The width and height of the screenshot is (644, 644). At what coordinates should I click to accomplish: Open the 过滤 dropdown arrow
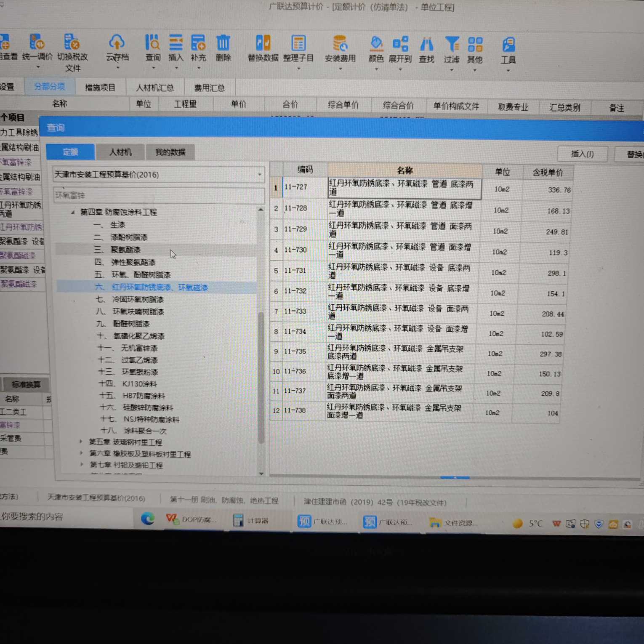click(452, 70)
